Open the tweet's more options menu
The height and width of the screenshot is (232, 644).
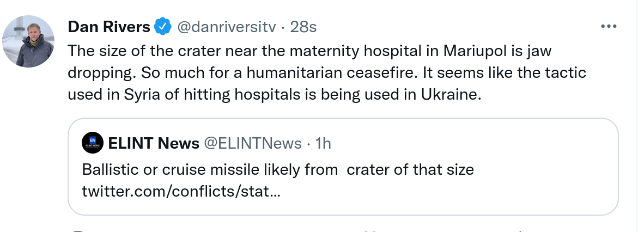click(608, 26)
